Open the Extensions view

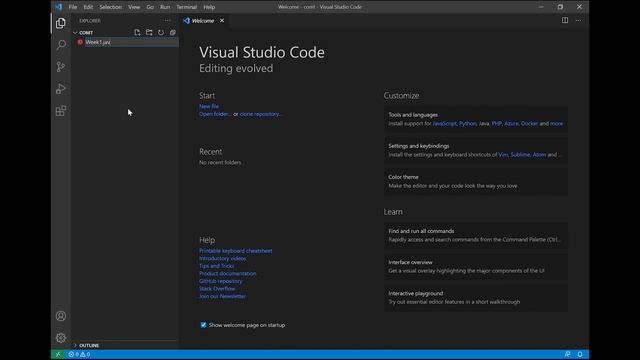coord(61,111)
